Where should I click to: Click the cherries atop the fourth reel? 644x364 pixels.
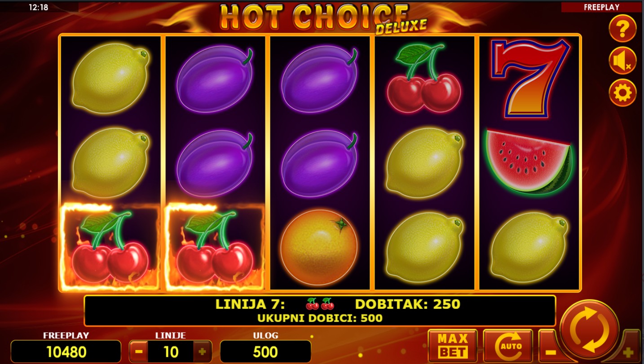(424, 79)
